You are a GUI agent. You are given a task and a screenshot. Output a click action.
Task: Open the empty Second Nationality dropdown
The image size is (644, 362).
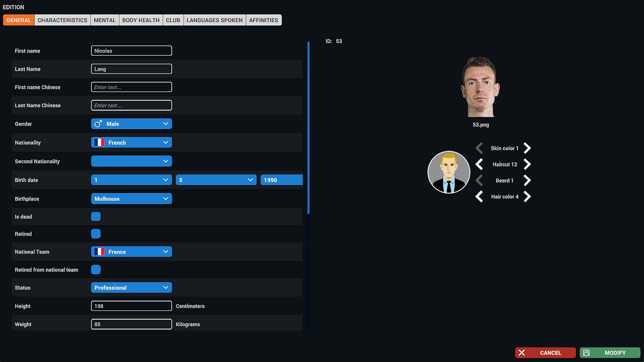131,161
